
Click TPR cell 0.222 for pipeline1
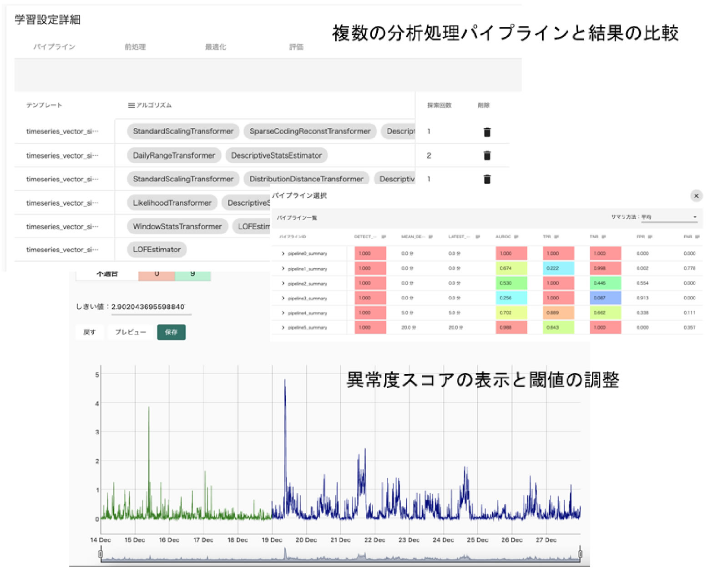tap(558, 268)
